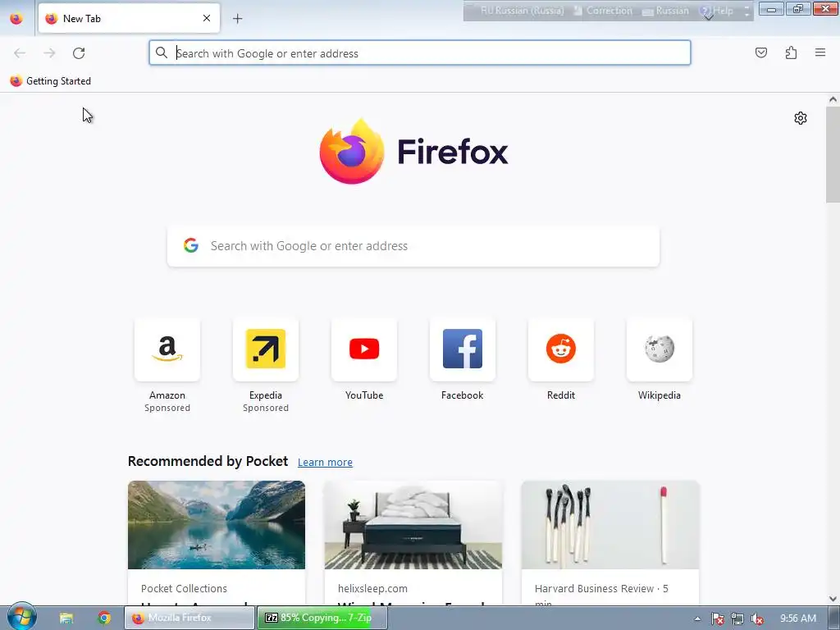
Task: Open the helixsleep.com mattress thumbnail
Action: click(x=413, y=525)
